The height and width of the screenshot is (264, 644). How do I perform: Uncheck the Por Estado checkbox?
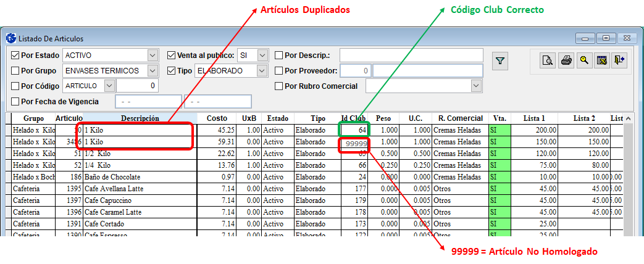point(15,55)
